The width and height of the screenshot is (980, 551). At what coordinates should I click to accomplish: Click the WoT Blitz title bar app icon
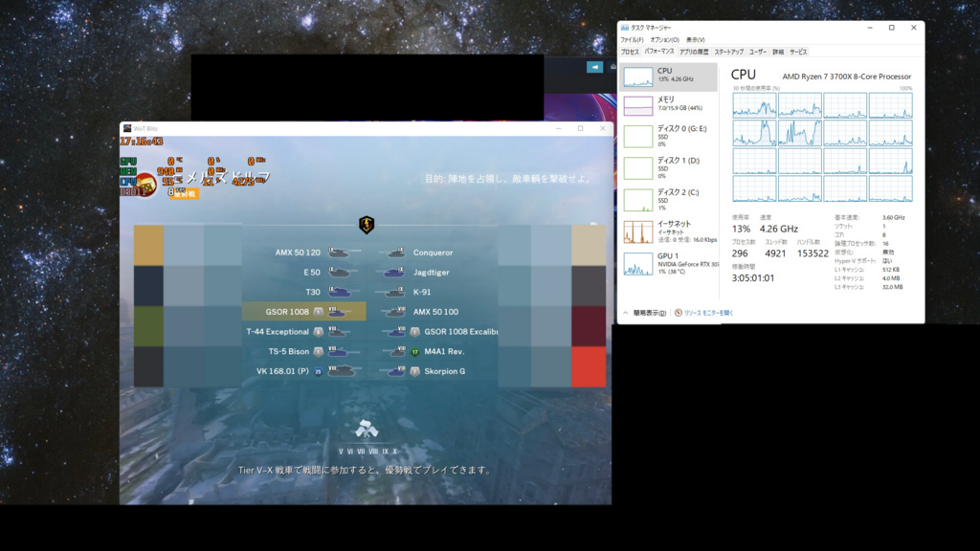[x=127, y=128]
